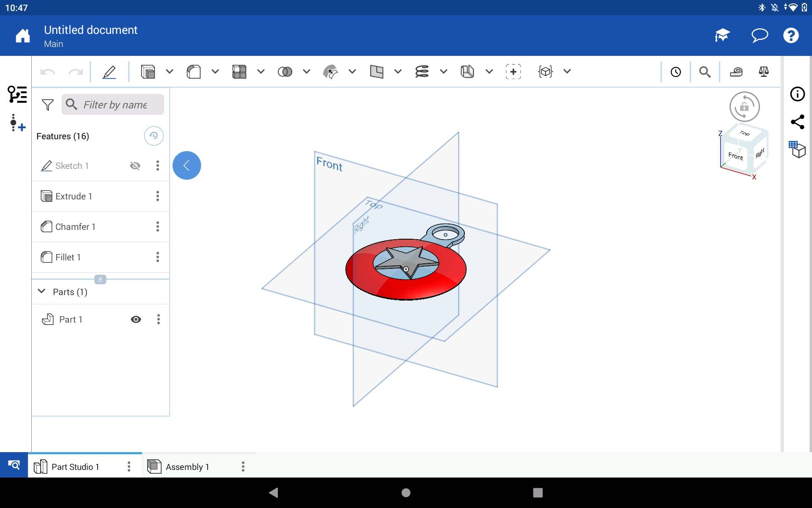Image resolution: width=812 pixels, height=508 pixels.
Task: Expand Extrude tool dropdown arrow
Action: click(x=170, y=72)
